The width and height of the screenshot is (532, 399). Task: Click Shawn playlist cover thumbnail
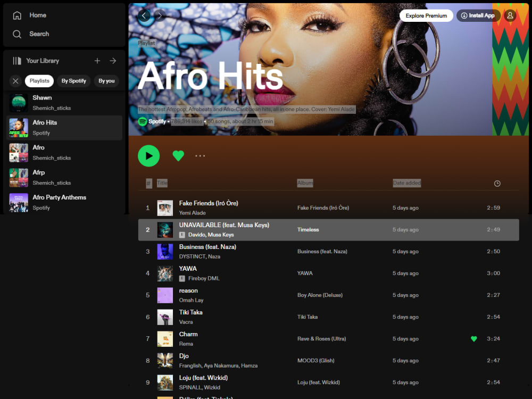point(19,103)
